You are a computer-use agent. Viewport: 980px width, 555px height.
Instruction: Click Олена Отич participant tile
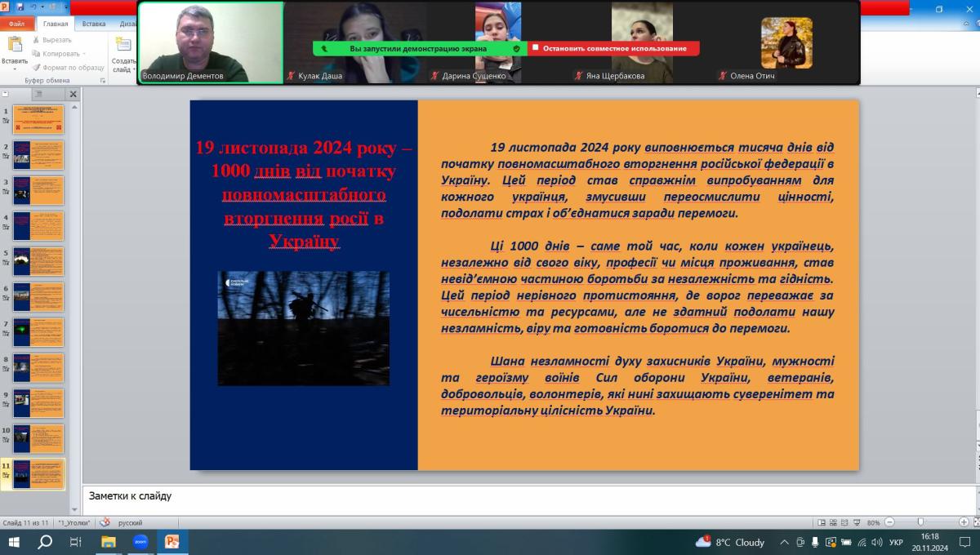(786, 42)
